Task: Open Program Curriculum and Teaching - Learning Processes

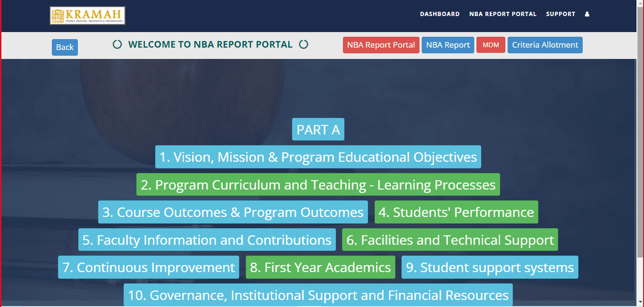Action: tap(318, 185)
